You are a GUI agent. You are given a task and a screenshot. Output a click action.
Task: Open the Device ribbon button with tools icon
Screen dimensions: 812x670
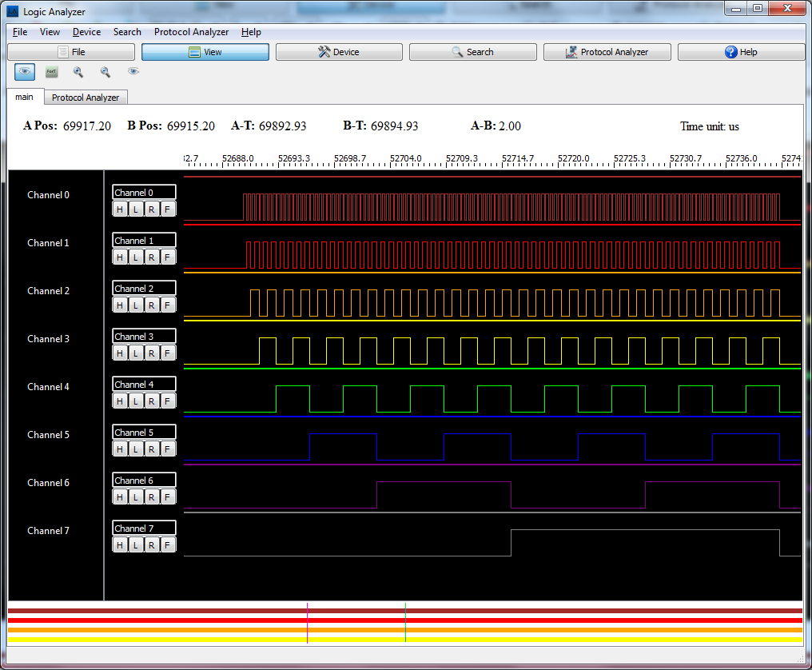pyautogui.click(x=339, y=52)
